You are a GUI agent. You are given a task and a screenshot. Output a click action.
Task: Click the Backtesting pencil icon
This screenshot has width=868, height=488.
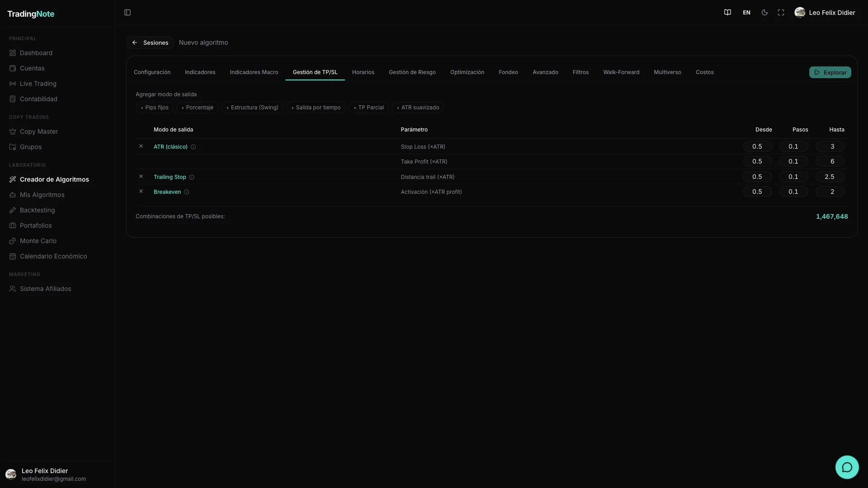[13, 210]
